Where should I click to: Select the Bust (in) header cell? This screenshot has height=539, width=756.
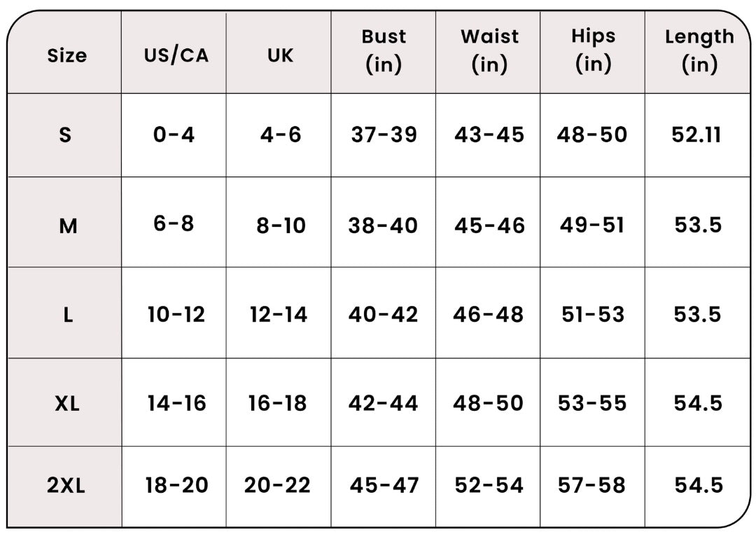384,50
